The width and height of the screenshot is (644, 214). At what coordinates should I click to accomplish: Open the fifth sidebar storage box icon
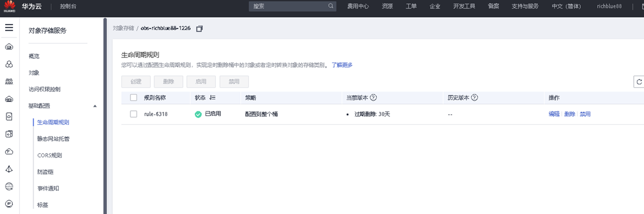(x=9, y=117)
